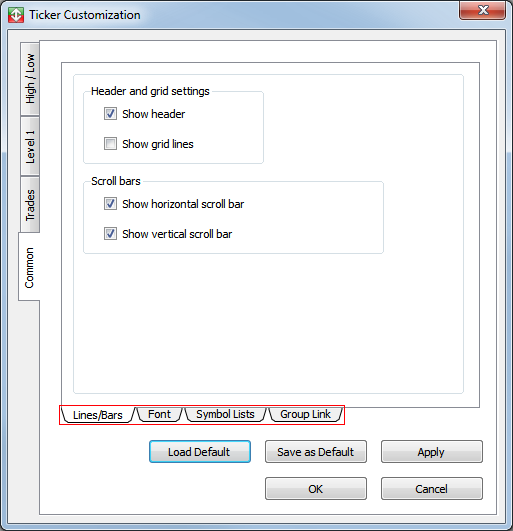Screen dimensions: 513x531
Task: Open the Level 1 side tab
Action: click(30, 146)
